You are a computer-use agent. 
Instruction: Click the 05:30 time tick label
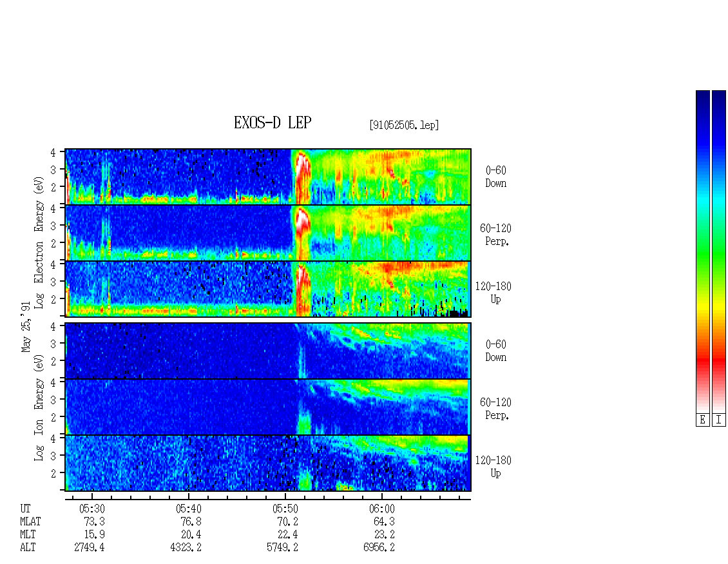click(92, 509)
